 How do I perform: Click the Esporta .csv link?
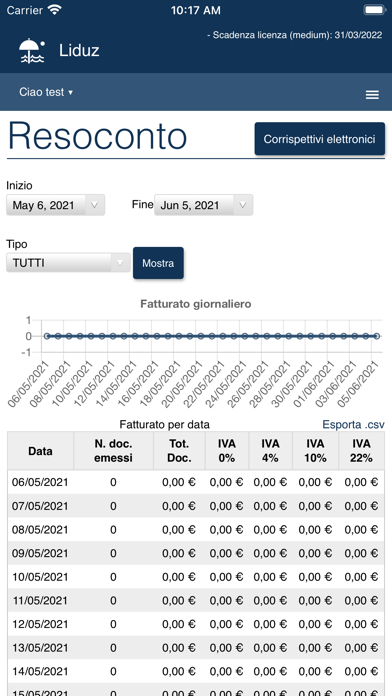click(353, 424)
